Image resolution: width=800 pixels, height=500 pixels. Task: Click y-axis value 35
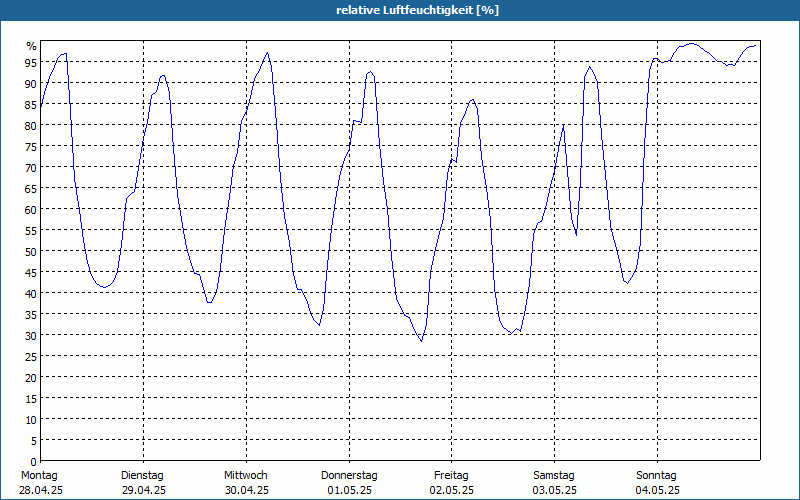pos(32,314)
